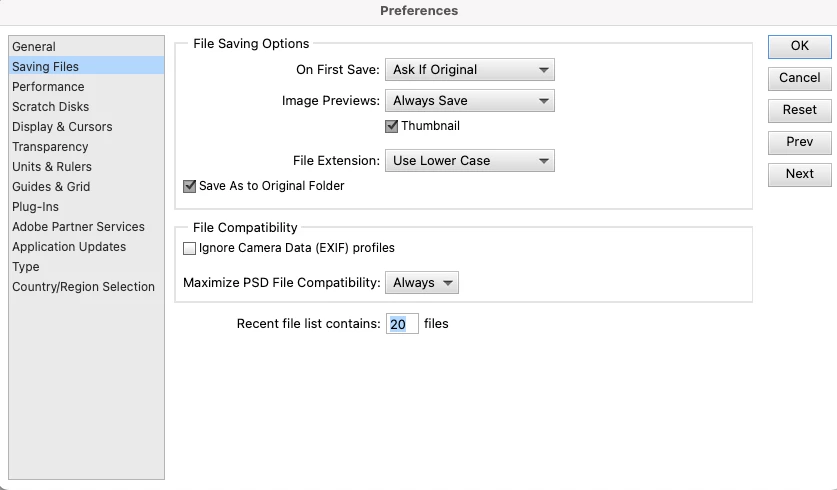Expand the Image Previews dropdown

click(469, 101)
